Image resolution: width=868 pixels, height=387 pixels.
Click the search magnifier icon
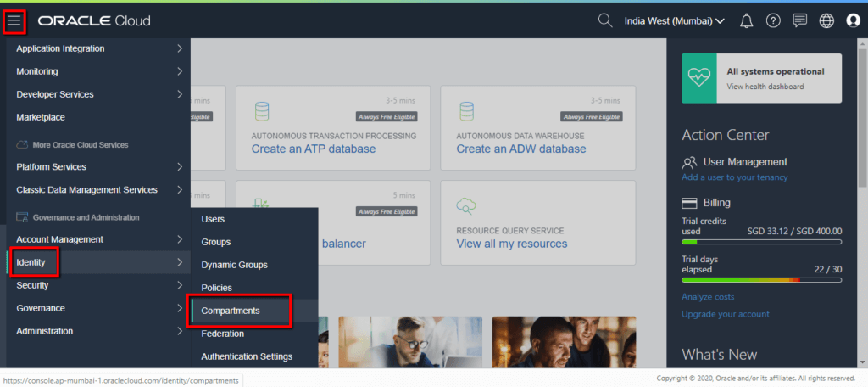[605, 21]
